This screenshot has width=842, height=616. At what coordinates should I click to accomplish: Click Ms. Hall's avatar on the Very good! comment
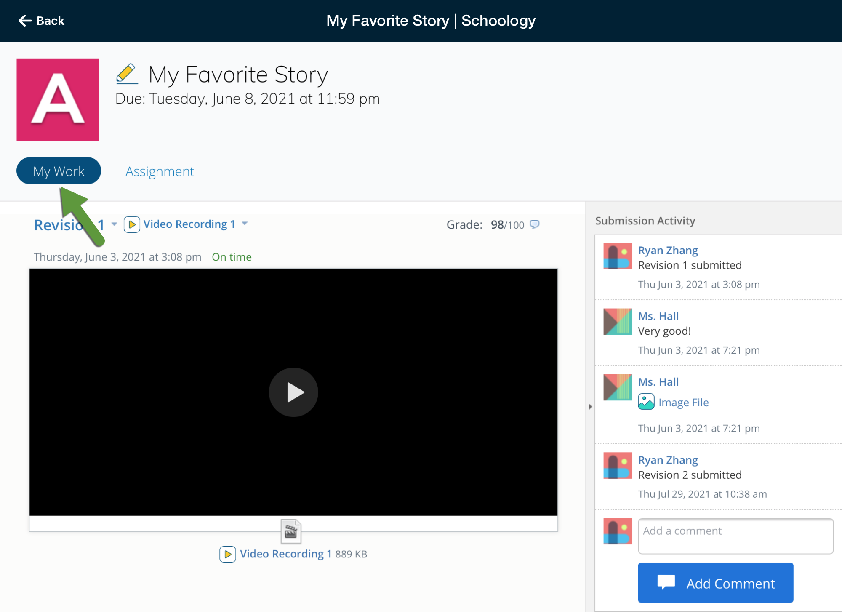pyautogui.click(x=617, y=322)
